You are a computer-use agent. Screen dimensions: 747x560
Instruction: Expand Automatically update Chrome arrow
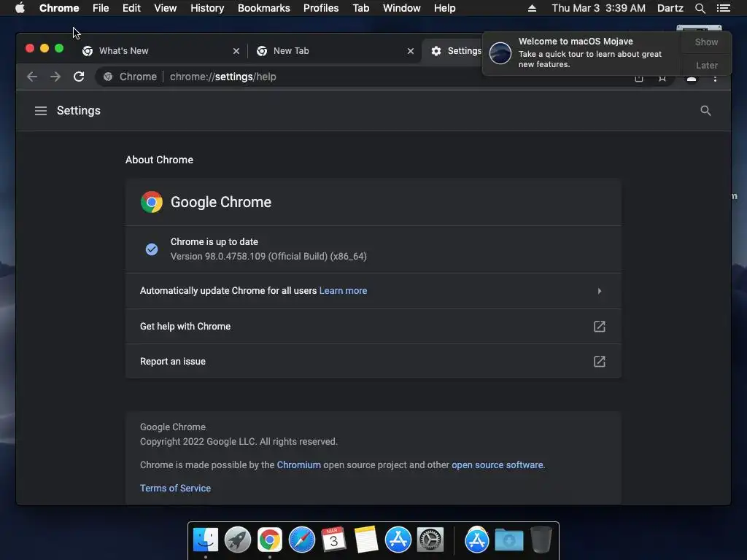click(600, 291)
